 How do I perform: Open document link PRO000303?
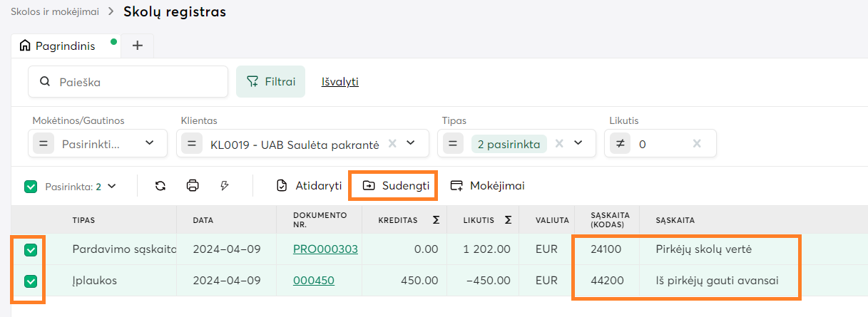coord(325,249)
